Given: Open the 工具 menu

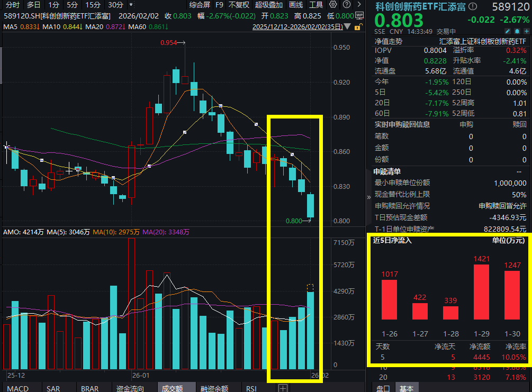Looking at the screenshot, I should pos(316,5).
